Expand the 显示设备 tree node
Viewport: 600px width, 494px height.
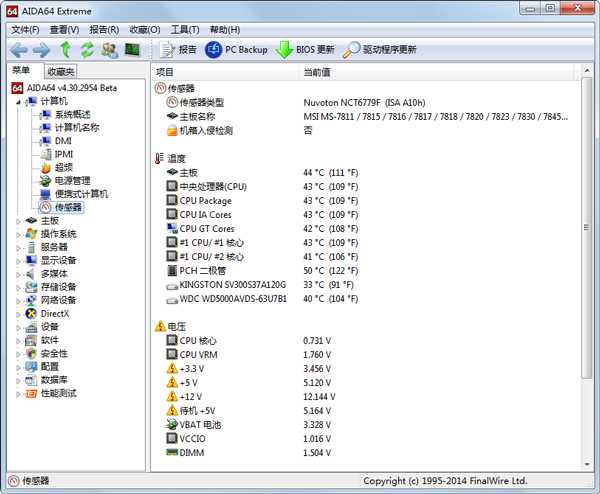pyautogui.click(x=18, y=261)
